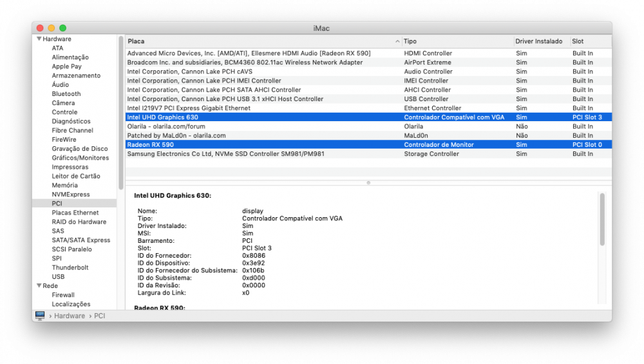Select the Samsung NVMe SSD Controller row
644x364 pixels.
click(x=368, y=153)
